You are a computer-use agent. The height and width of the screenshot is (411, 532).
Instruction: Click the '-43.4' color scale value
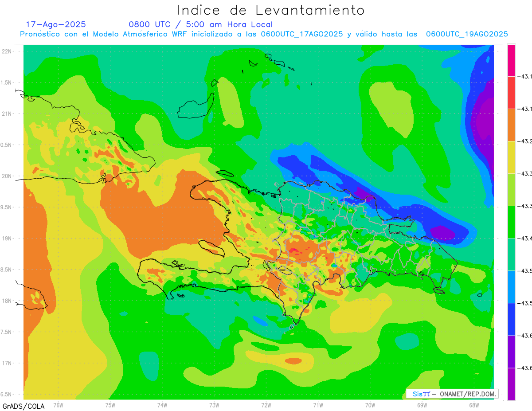tap(525, 239)
